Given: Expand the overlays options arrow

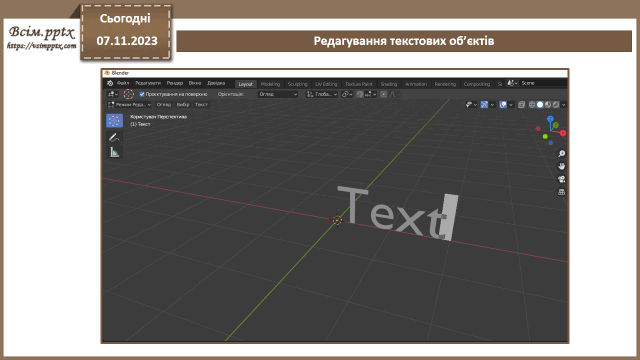Looking at the screenshot, I should point(511,105).
